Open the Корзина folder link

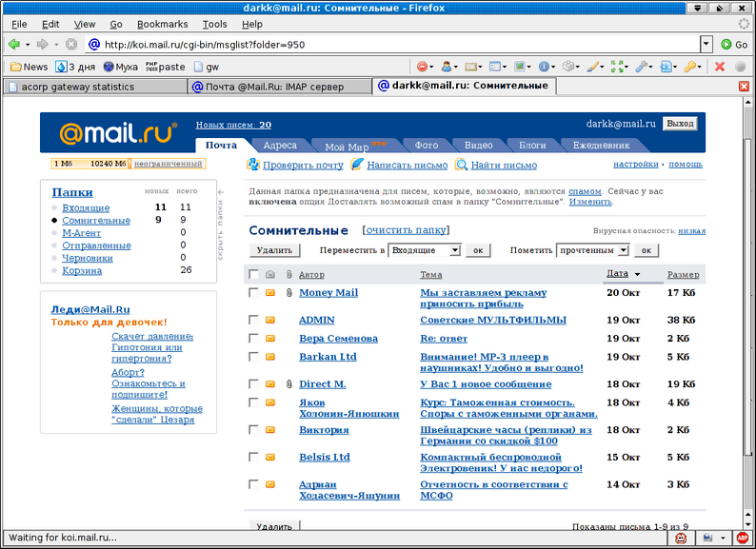click(82, 270)
